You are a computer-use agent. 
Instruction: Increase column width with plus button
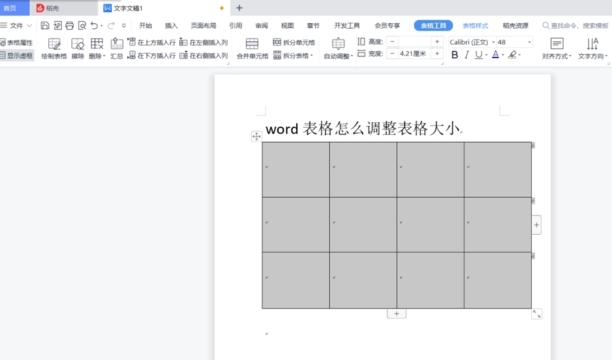point(437,53)
